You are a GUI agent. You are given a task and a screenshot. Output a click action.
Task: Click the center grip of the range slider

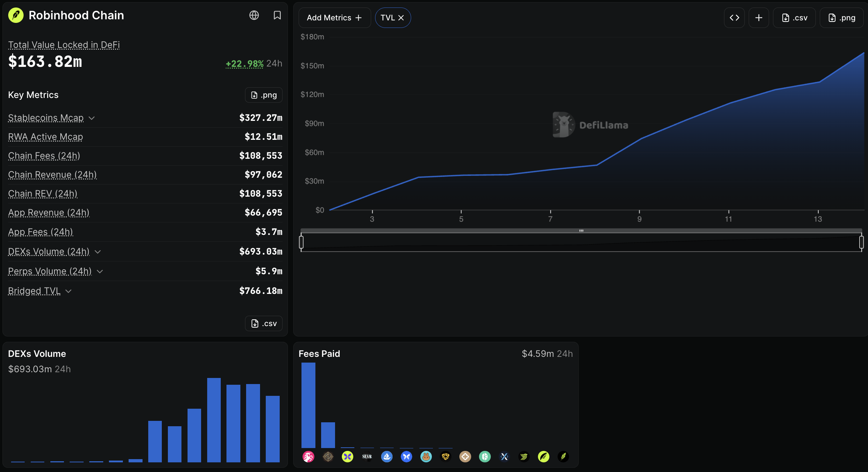(x=581, y=231)
